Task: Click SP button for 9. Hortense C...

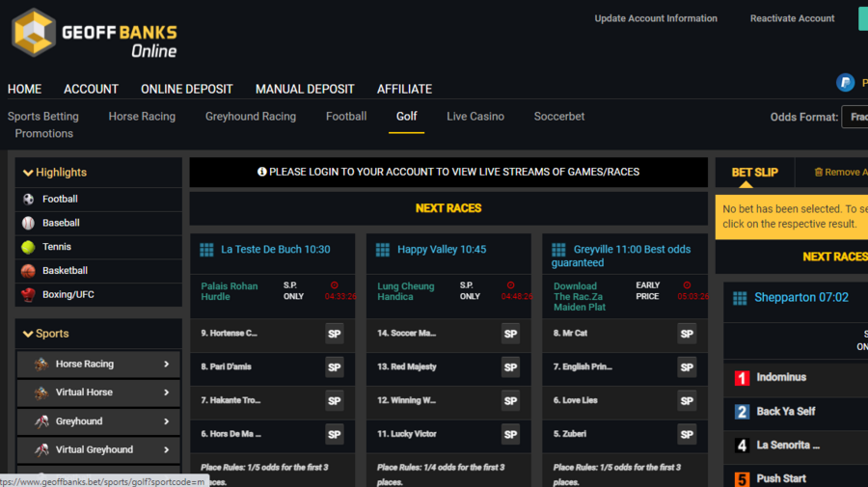Action: (x=334, y=334)
